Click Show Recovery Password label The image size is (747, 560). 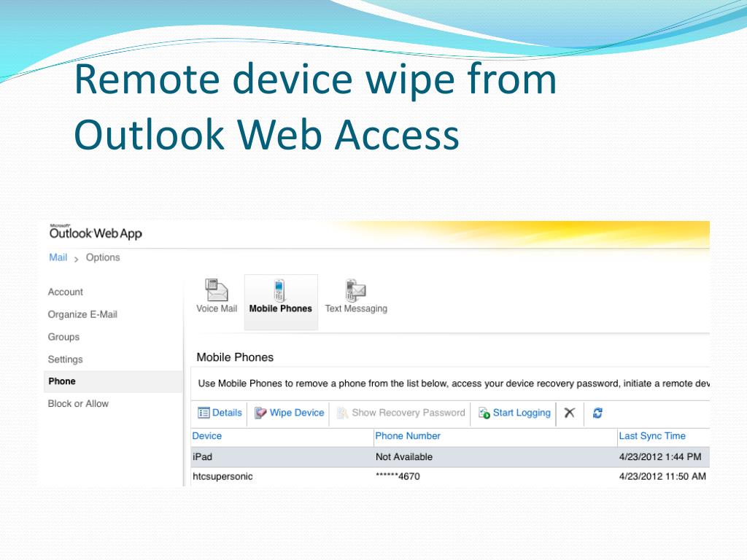pos(409,413)
